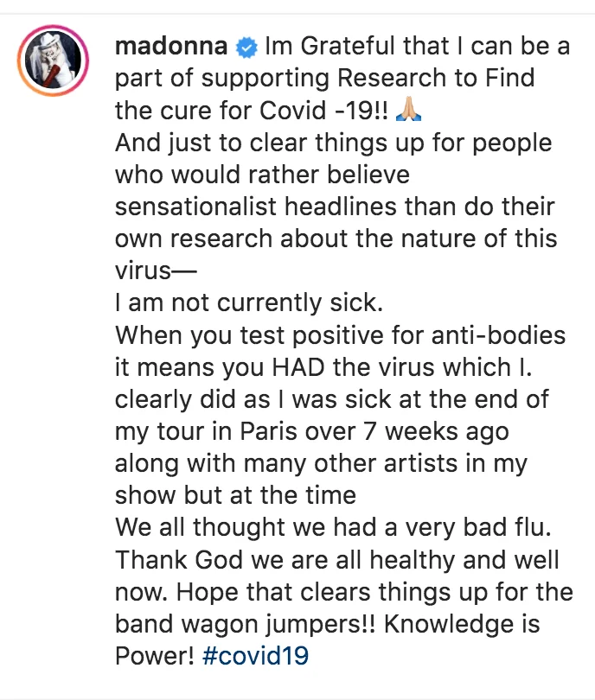Click the madonna username link

[x=172, y=46]
